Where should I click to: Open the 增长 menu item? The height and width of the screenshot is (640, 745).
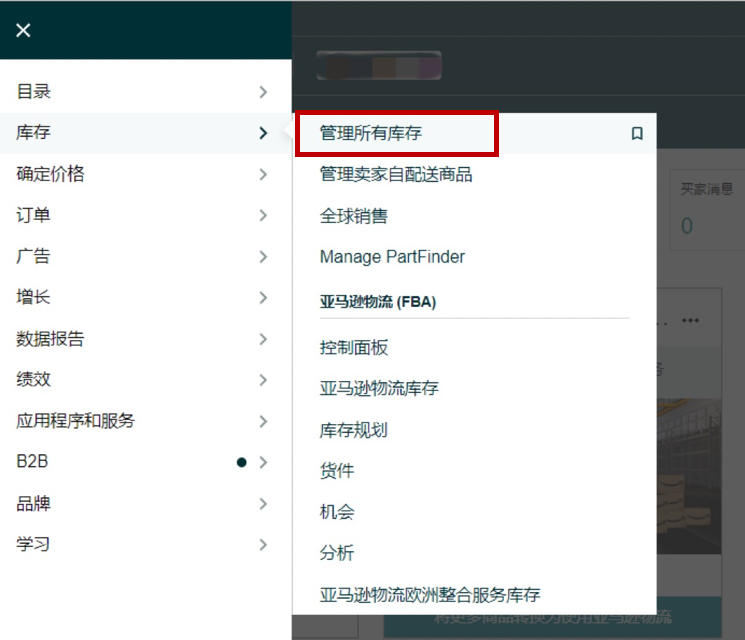click(33, 297)
